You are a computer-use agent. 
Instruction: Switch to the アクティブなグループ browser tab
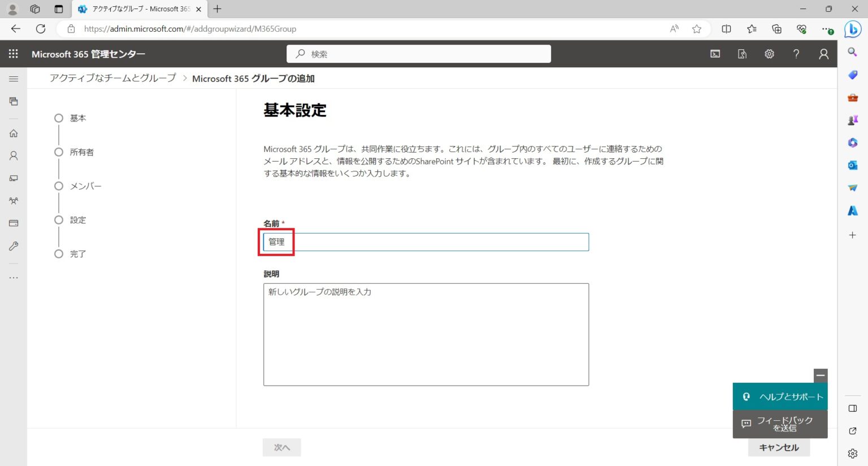point(140,9)
